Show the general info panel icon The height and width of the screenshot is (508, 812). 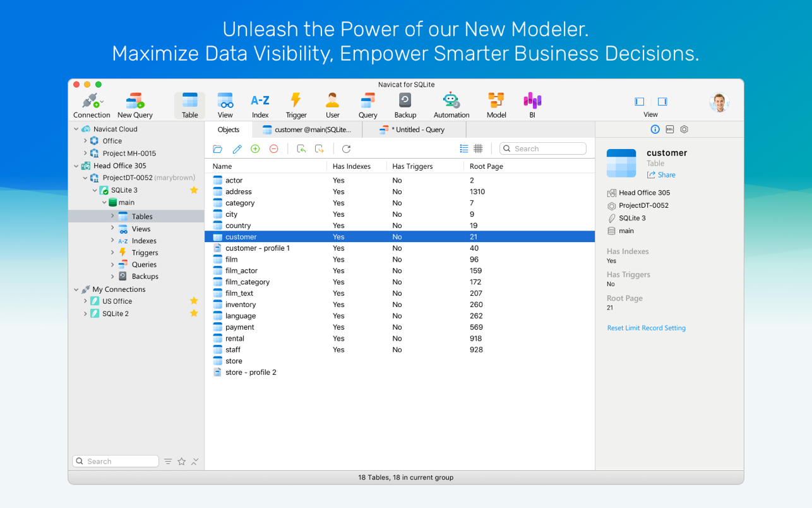click(655, 130)
